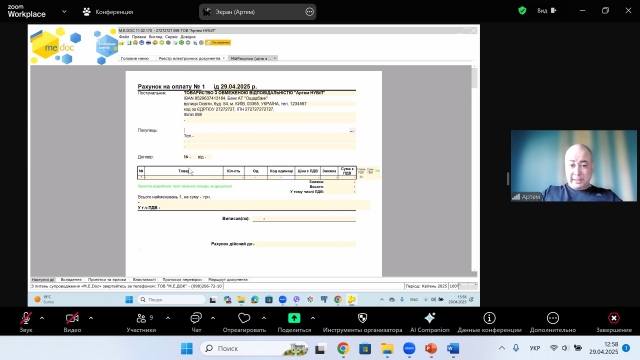This screenshot has width=640, height=360.
Task: Unmute the microphone with the Звук button
Action: click(26, 322)
